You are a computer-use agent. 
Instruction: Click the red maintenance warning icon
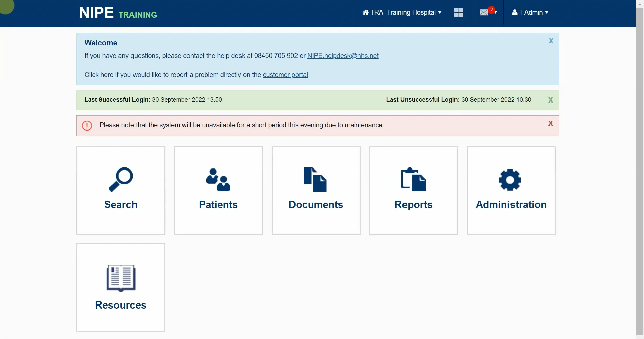(x=87, y=126)
